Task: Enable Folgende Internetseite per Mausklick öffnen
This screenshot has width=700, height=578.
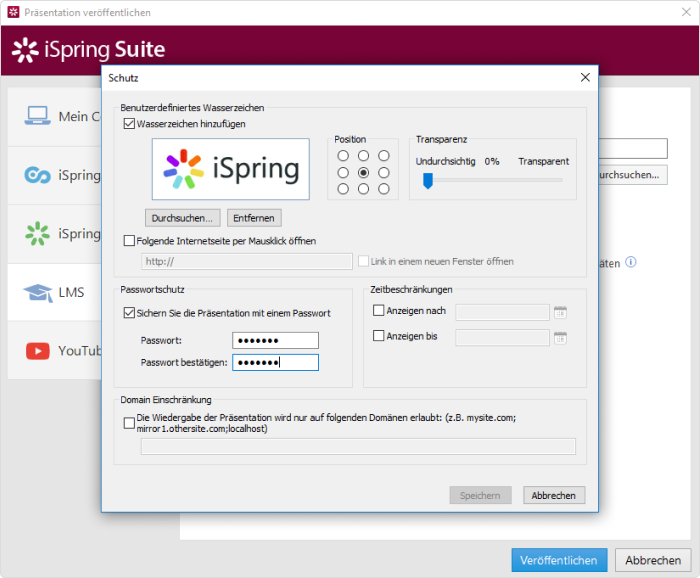Action: coord(129,241)
